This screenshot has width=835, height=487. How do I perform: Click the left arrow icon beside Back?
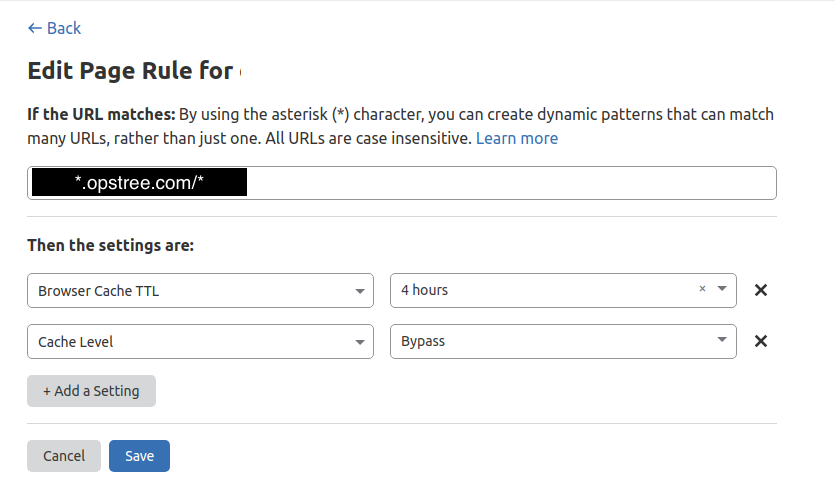35,28
